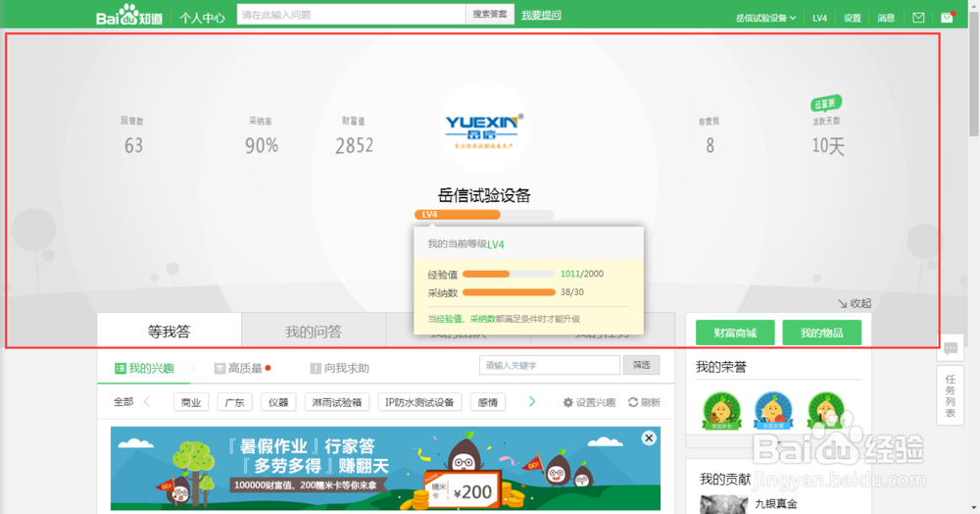Open 消息 in the top bar
This screenshot has height=514, width=980.
[x=886, y=18]
